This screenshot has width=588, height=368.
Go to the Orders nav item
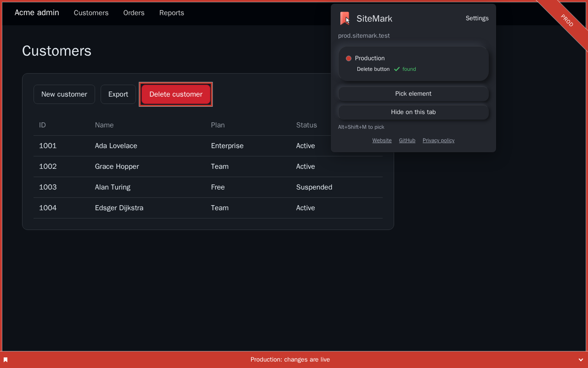point(134,13)
